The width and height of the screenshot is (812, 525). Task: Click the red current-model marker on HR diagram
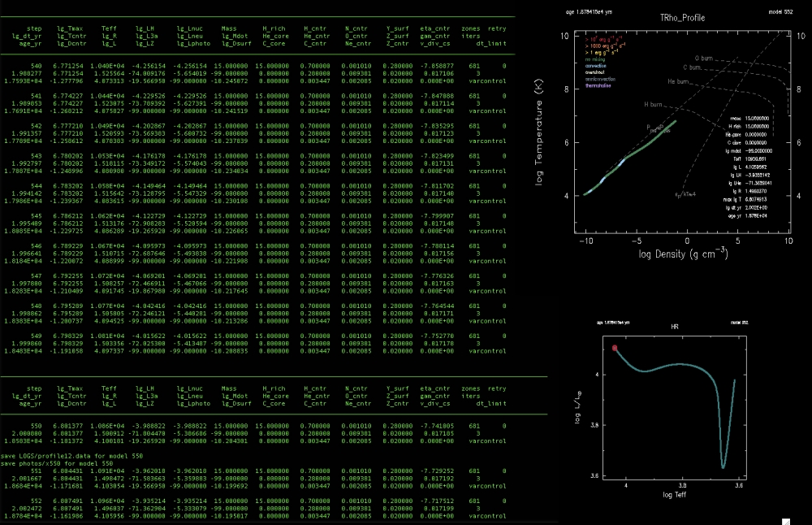point(615,348)
